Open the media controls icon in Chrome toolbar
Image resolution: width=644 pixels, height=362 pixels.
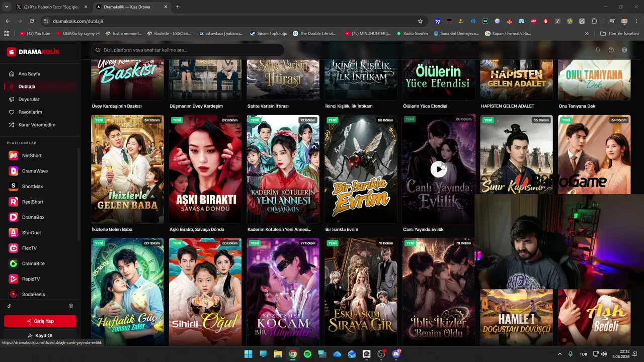tap(612, 21)
